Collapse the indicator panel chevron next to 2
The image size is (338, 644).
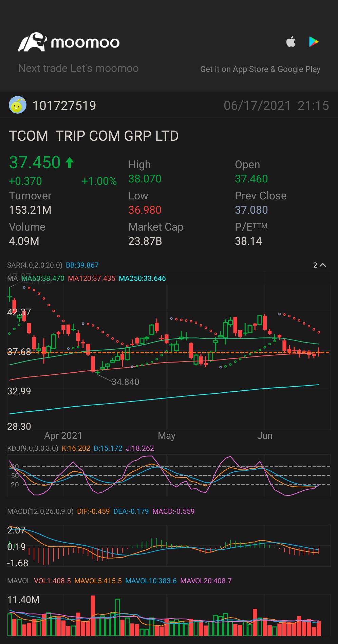pyautogui.click(x=323, y=265)
